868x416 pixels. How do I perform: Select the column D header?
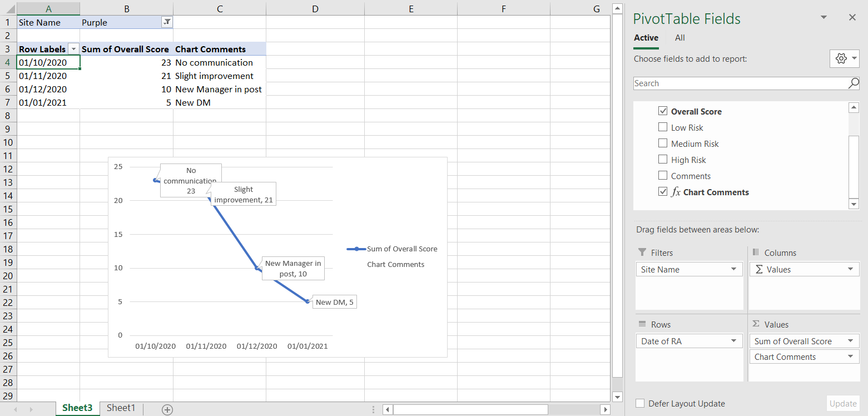tap(315, 8)
